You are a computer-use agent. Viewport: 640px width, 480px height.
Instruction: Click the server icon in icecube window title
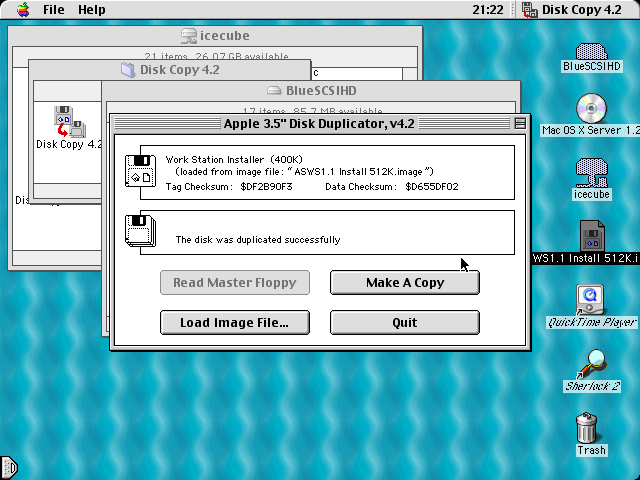(x=188, y=36)
